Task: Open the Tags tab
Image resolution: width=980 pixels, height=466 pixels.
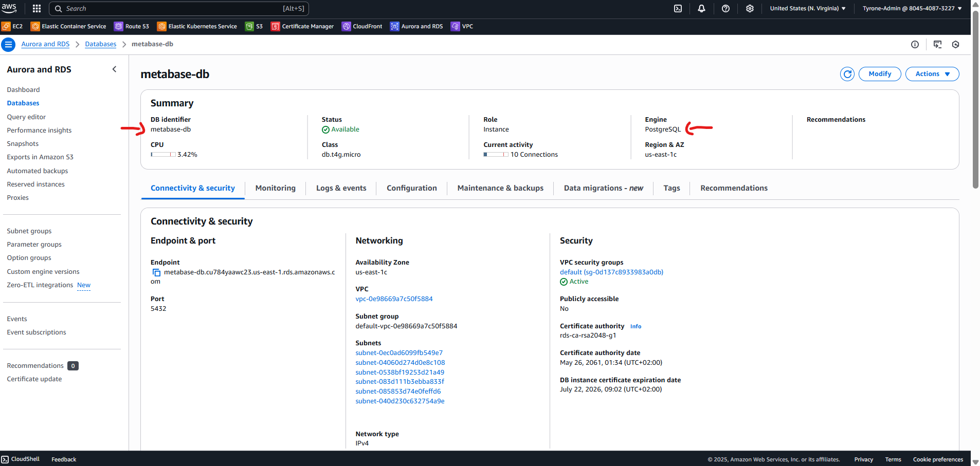Action: tap(672, 188)
